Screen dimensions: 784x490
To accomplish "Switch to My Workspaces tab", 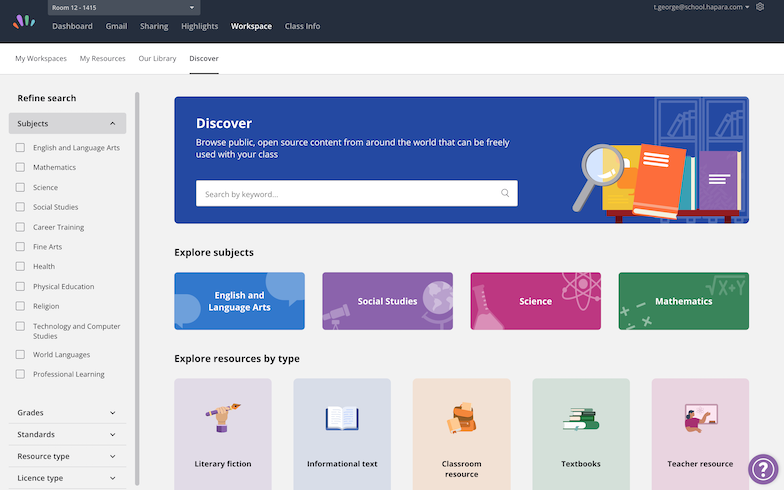I will pos(40,58).
